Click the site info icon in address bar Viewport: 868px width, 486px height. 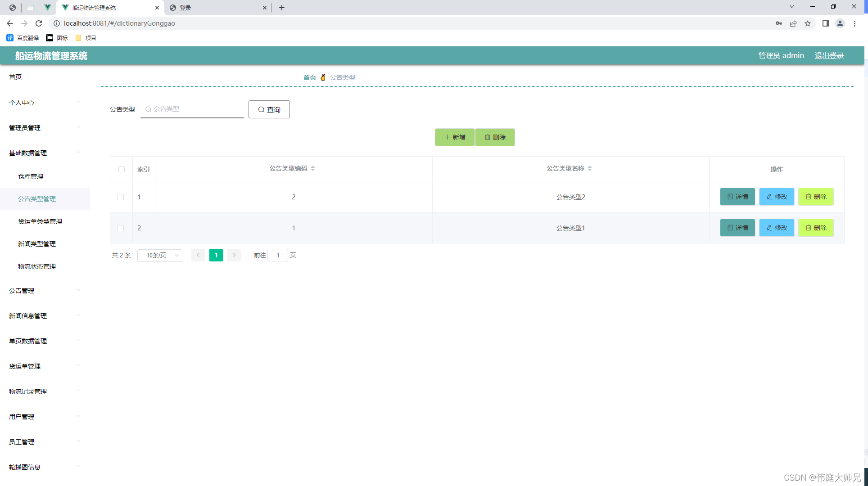(x=57, y=23)
